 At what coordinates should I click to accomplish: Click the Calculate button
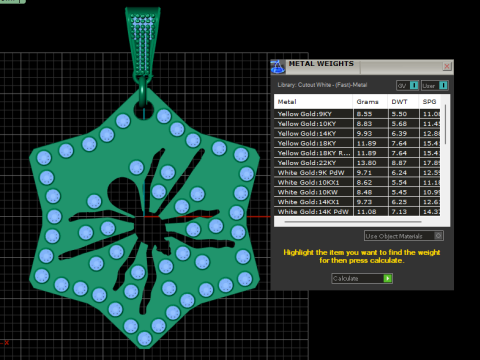tap(362, 278)
